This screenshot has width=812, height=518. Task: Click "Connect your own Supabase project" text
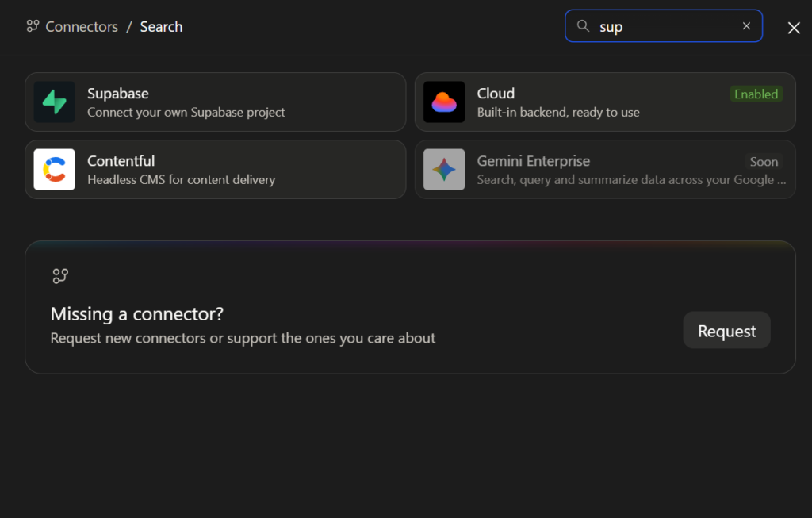coord(186,113)
